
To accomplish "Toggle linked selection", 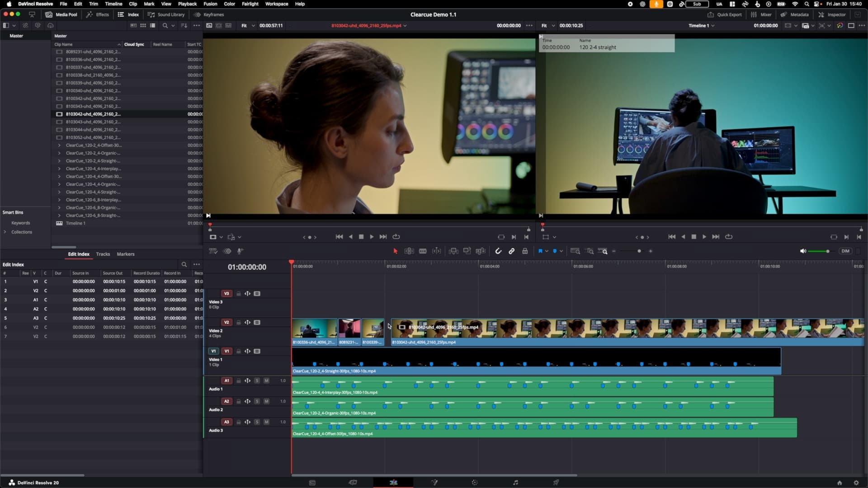I will pos(511,251).
